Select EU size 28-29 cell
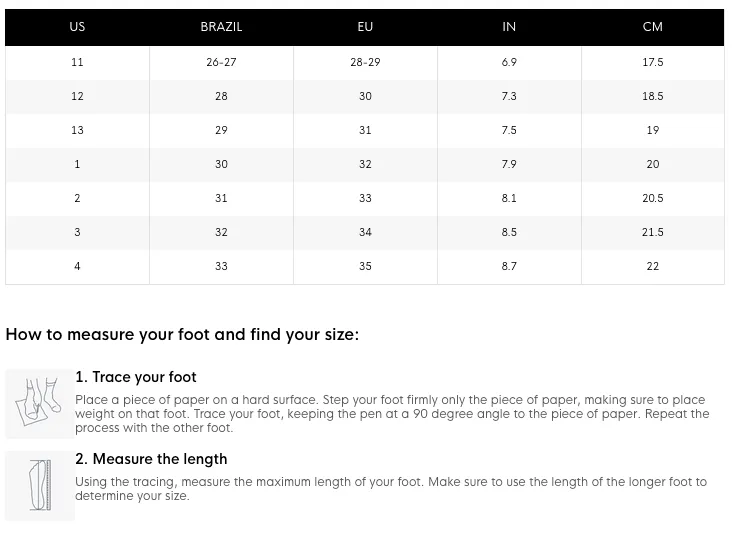738x539 pixels. [365, 63]
